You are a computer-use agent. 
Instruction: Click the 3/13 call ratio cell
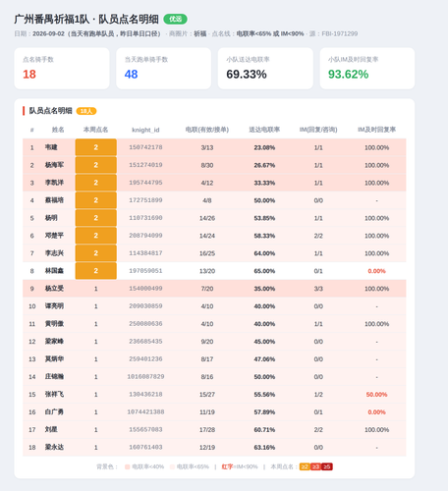pos(207,147)
